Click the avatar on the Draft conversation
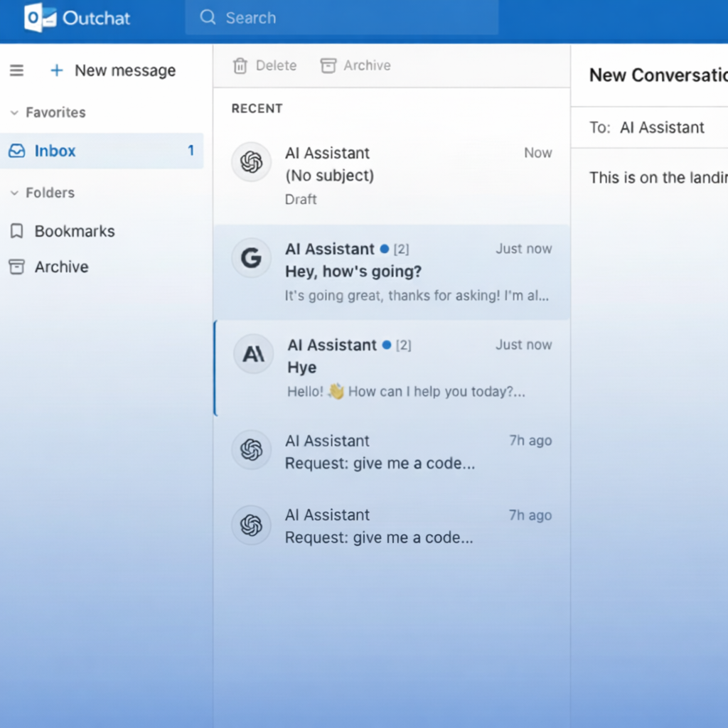This screenshot has width=728, height=728. point(251,162)
